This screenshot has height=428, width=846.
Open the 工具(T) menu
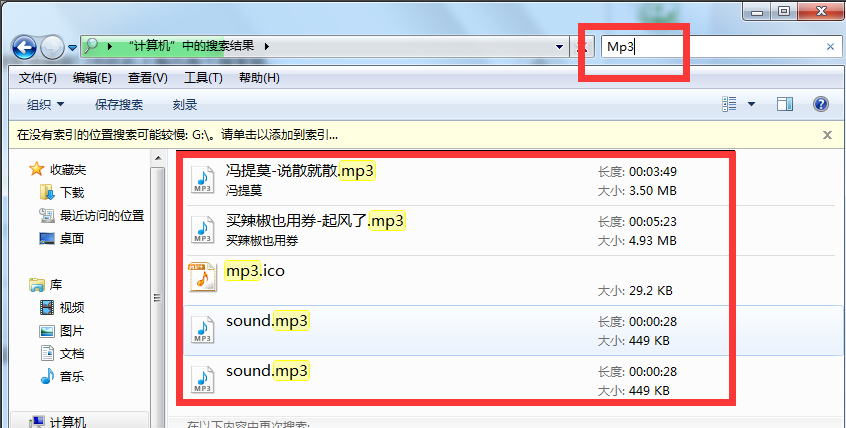pos(202,78)
